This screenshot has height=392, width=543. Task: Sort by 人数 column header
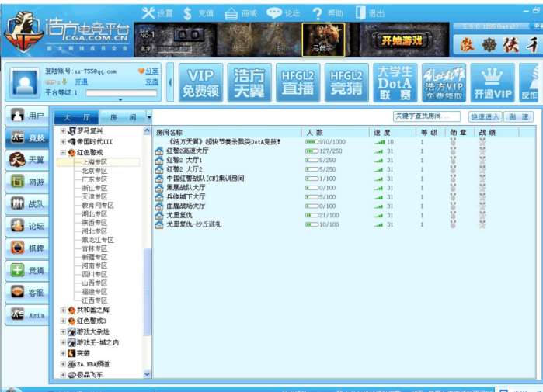point(336,132)
